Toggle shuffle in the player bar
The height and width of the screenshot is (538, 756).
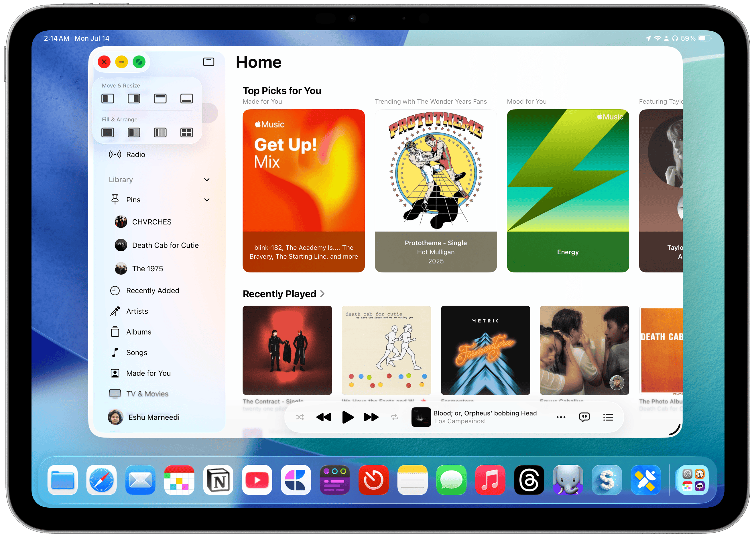tap(300, 418)
